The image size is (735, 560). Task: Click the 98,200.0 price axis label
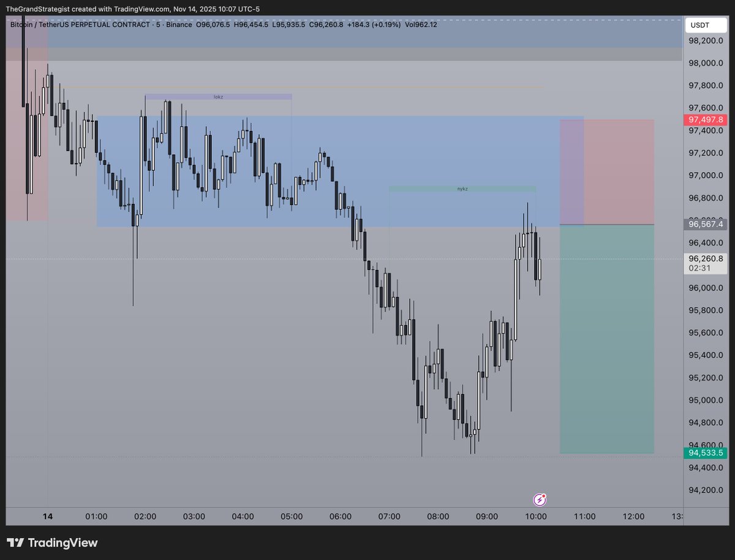(706, 40)
